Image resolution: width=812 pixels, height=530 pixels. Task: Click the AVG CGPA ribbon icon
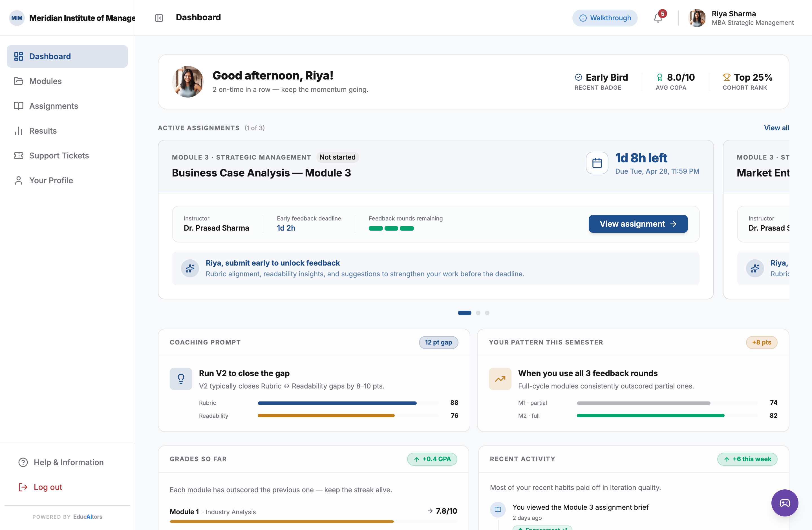click(x=659, y=78)
